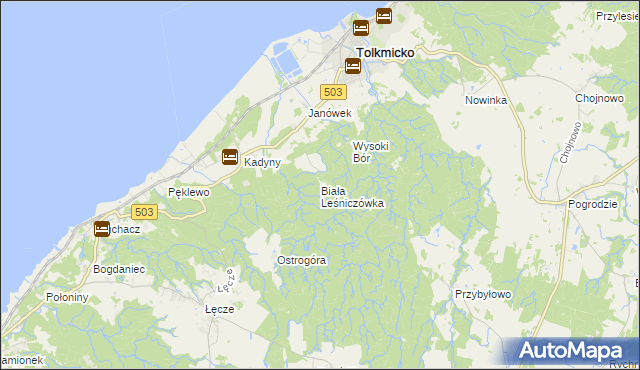Click the topmost hotel icon near the harbor
The image size is (640, 370).
coord(384,16)
